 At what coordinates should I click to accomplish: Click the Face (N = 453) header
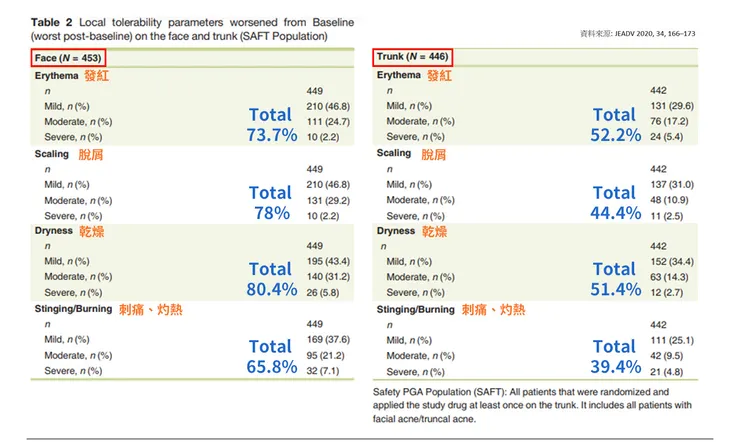(69, 59)
